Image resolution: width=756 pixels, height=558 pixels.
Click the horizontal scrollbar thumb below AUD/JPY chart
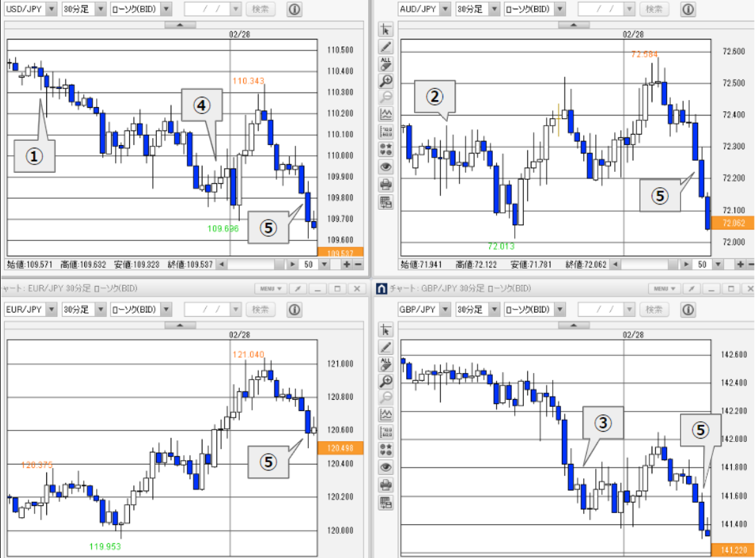[673, 264]
